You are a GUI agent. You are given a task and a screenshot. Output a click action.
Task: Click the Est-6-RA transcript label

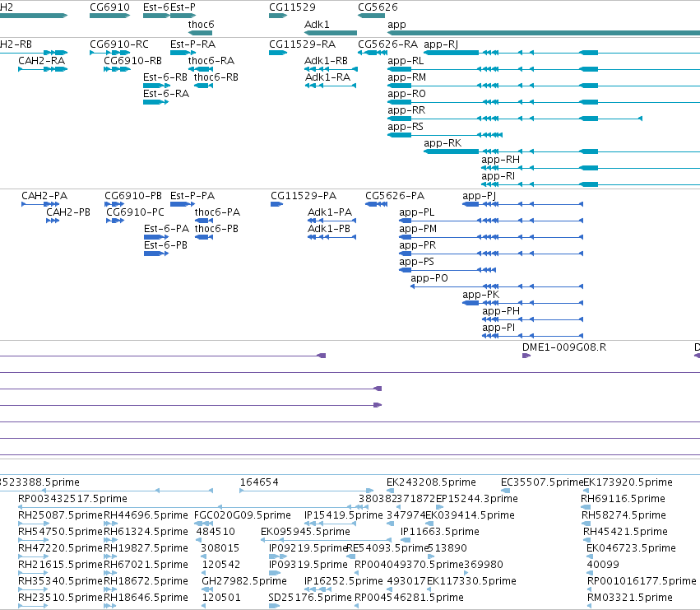coord(166,94)
